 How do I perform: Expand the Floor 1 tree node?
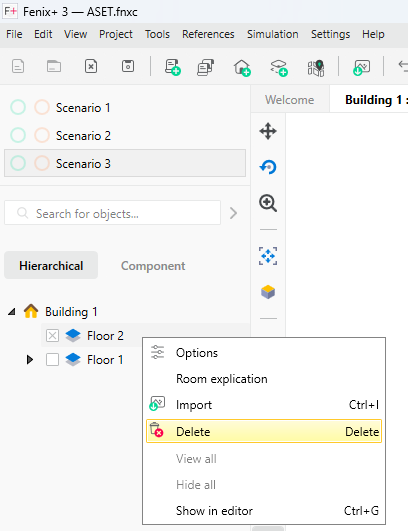(x=30, y=359)
